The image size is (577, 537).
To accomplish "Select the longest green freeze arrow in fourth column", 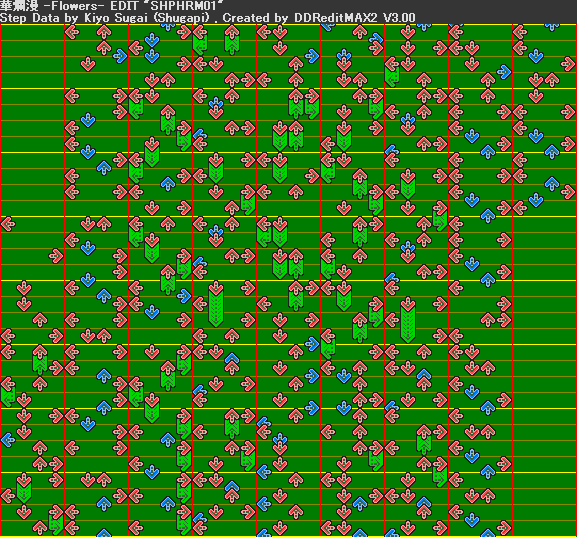I will click(216, 304).
